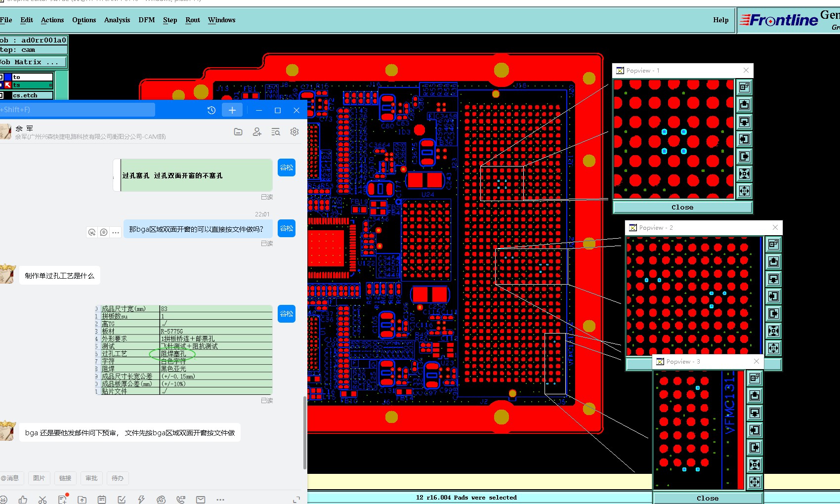Viewport: 840px width, 504px height.
Task: Pan down in Popview 3
Action: tap(755, 413)
